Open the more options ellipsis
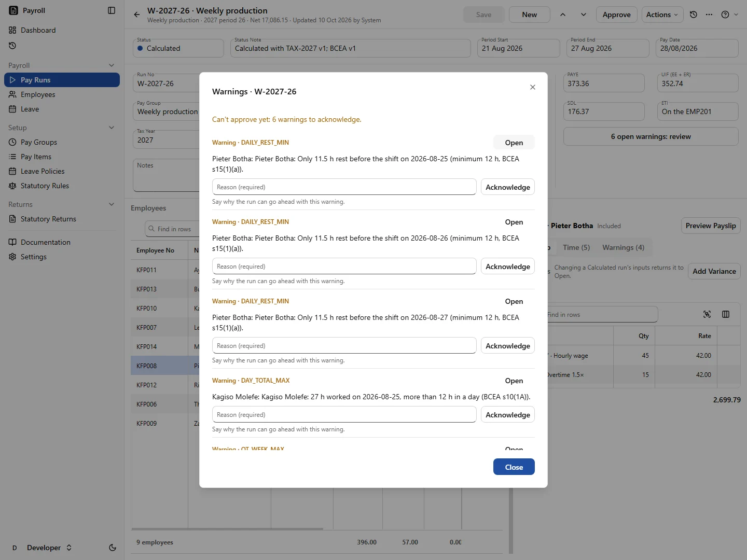Image resolution: width=747 pixels, height=560 pixels. point(709,15)
